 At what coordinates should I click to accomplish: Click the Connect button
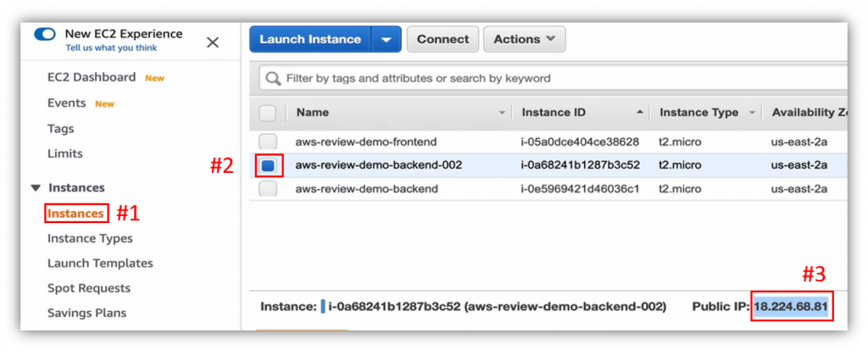tap(442, 39)
